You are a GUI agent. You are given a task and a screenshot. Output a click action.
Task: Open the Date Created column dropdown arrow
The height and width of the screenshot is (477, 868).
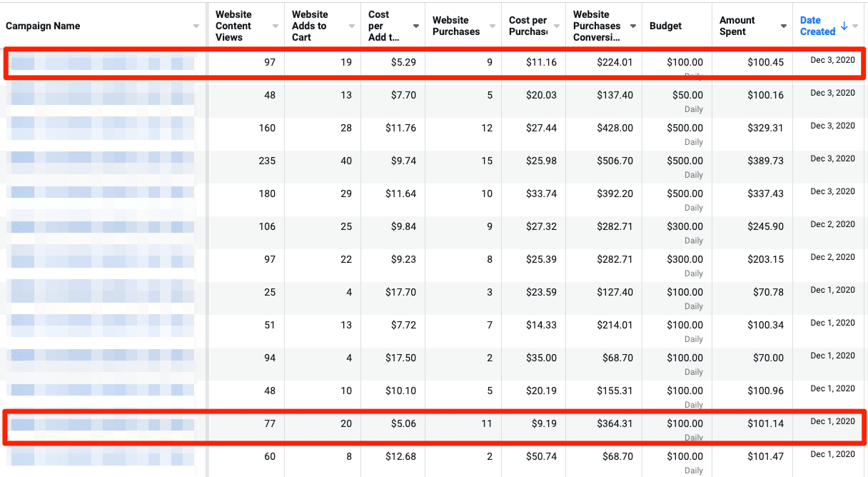click(x=856, y=26)
